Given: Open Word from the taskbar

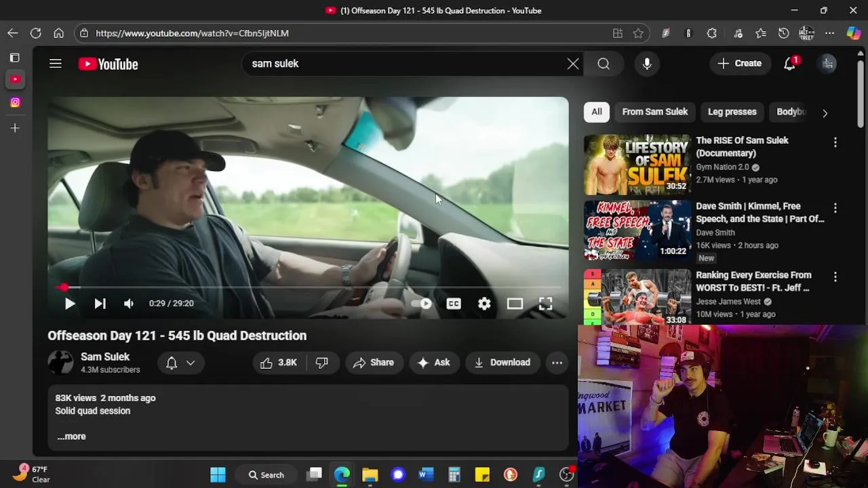Looking at the screenshot, I should tap(426, 474).
